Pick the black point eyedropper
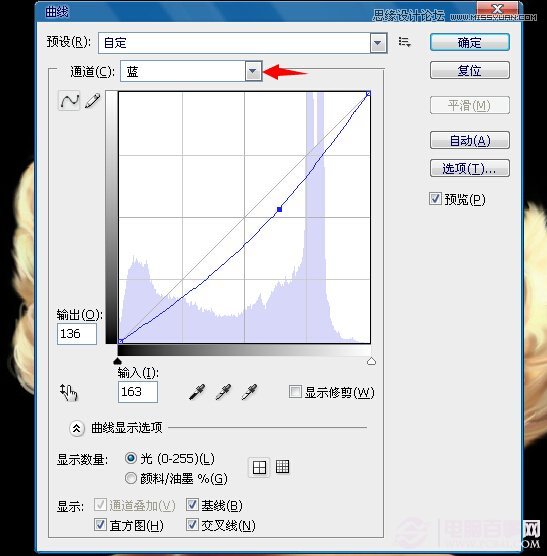This screenshot has width=547, height=556. [x=197, y=392]
